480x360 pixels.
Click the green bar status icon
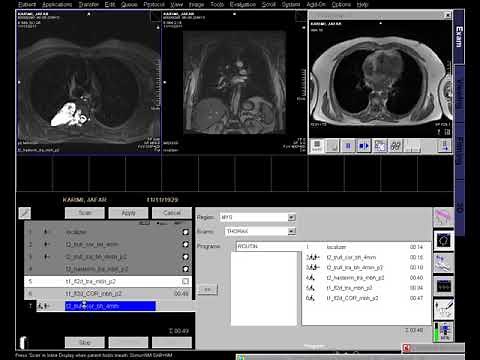[x=443, y=332]
